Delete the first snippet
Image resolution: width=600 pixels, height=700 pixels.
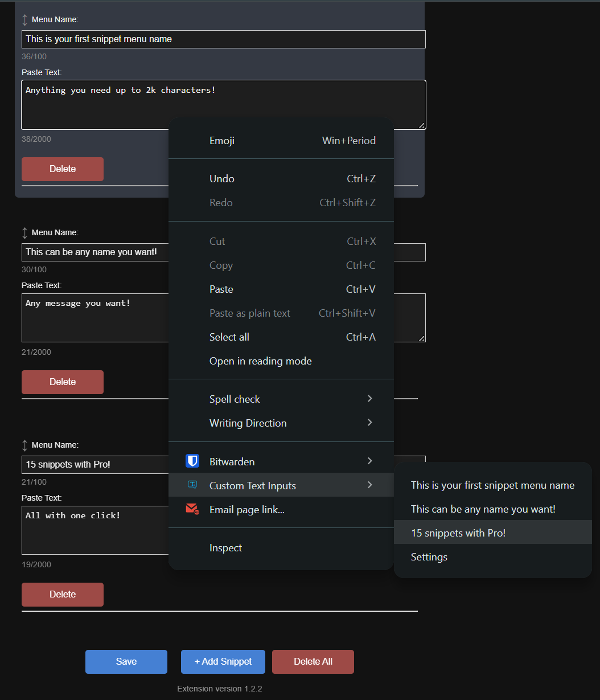[x=63, y=169]
